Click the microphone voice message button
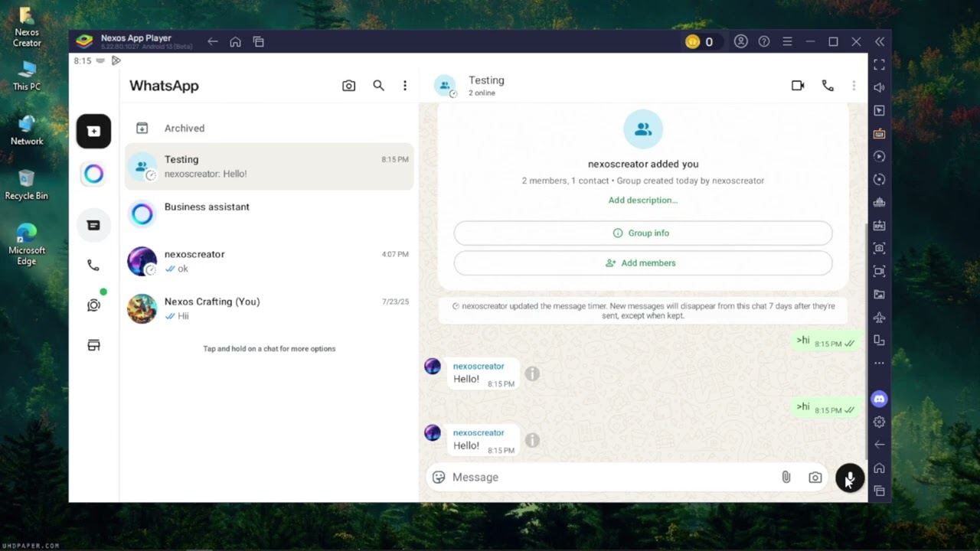 pos(850,478)
